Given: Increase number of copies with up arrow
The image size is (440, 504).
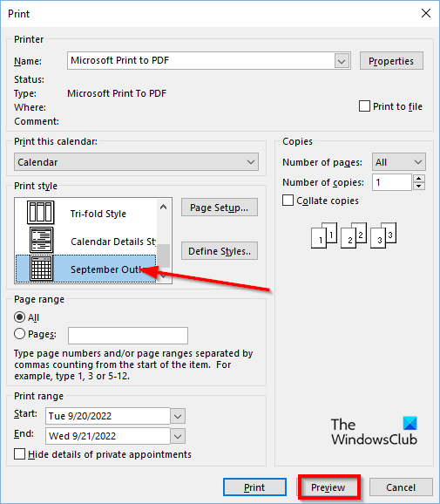Looking at the screenshot, I should 419,179.
